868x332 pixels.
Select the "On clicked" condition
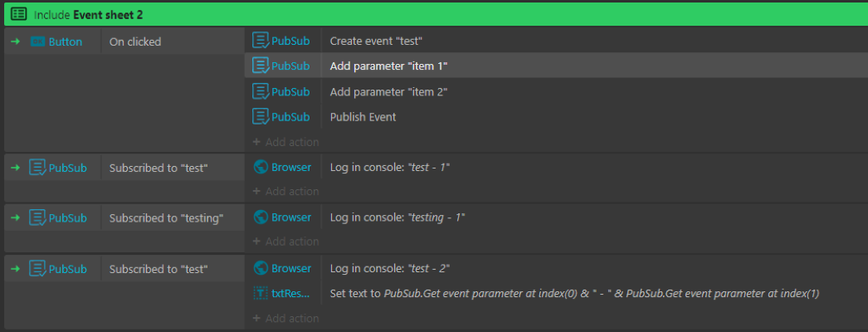(x=135, y=41)
